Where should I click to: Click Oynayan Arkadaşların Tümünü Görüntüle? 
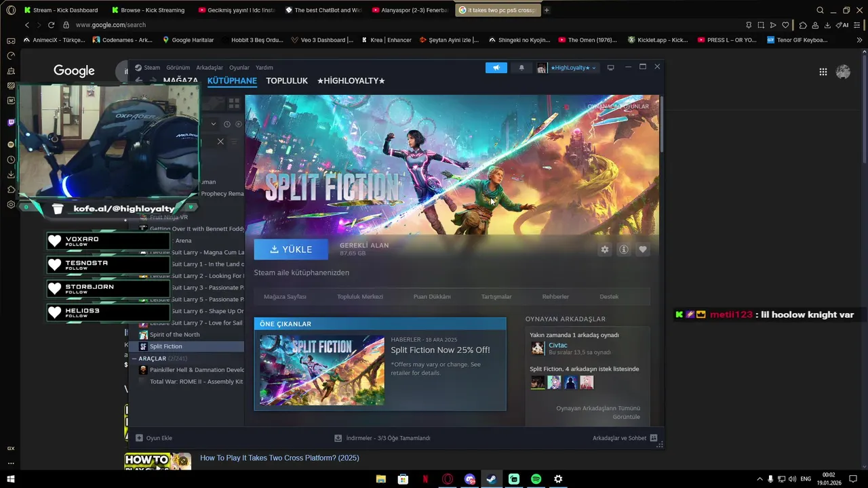tap(598, 412)
